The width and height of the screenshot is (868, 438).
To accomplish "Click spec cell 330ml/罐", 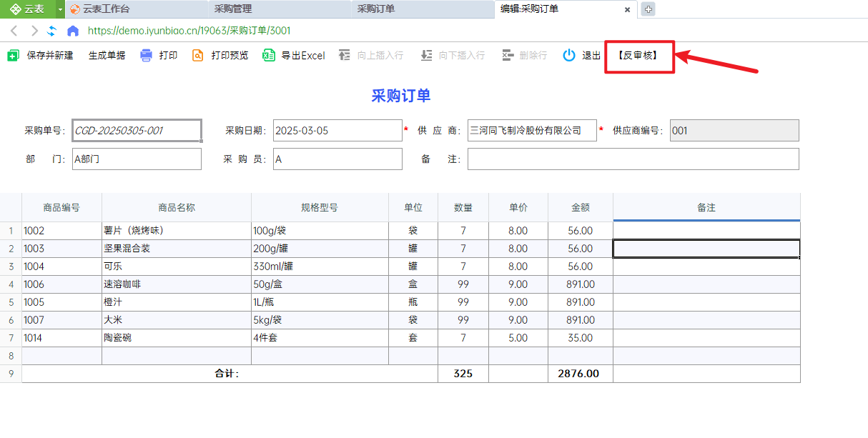I will tap(320, 267).
